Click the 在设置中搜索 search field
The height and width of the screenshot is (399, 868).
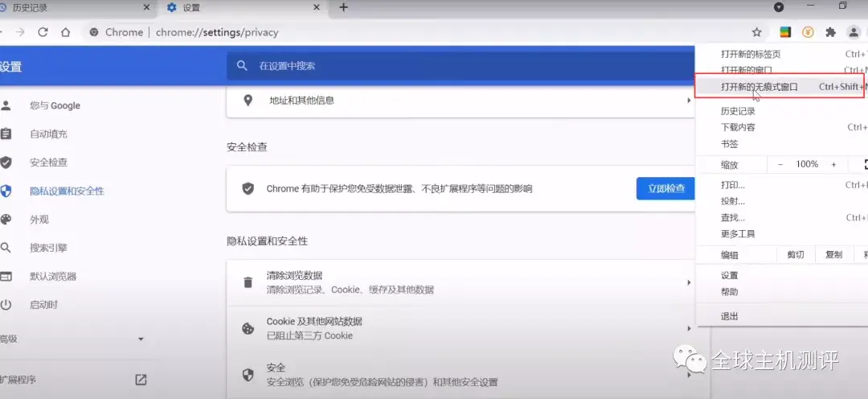tap(461, 65)
